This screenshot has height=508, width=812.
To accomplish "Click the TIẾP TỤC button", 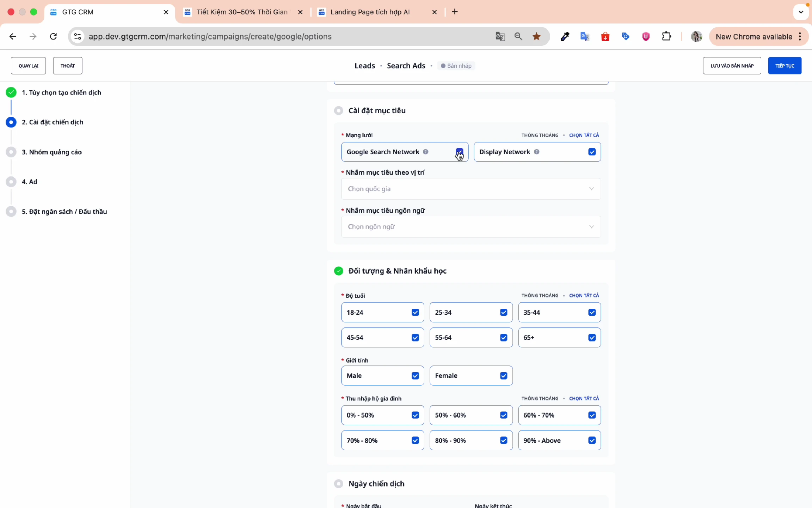I will [x=785, y=66].
